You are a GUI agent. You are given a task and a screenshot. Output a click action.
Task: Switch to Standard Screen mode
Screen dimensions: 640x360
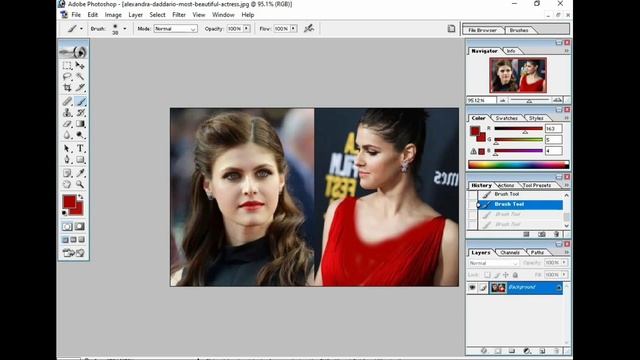pyautogui.click(x=65, y=240)
